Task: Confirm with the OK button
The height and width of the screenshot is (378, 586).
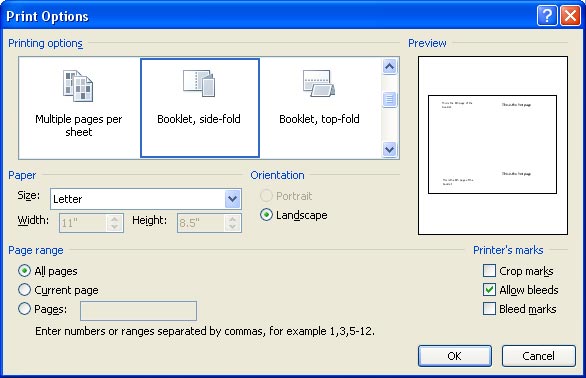Action: [x=454, y=356]
